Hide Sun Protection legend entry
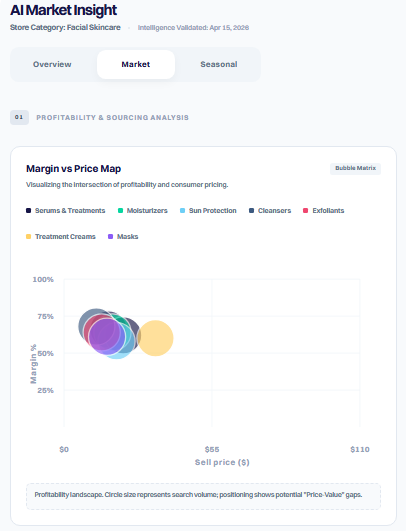The image size is (406, 531). [208, 211]
